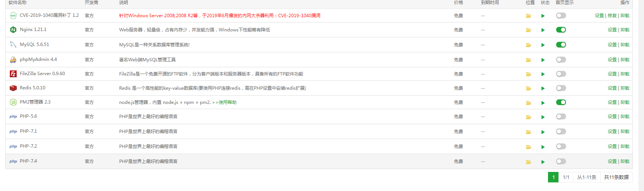Click the status play icon for PHP-5.6

(x=543, y=117)
